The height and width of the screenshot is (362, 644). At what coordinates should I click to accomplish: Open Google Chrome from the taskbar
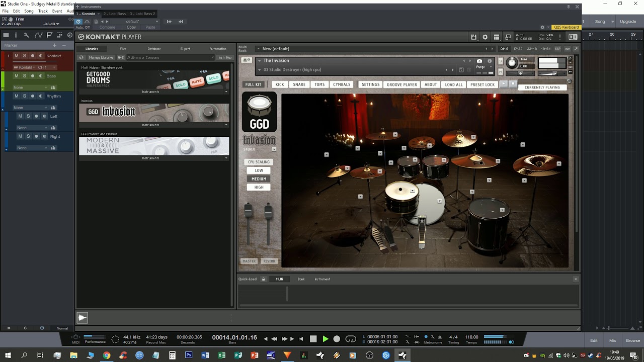click(x=106, y=355)
